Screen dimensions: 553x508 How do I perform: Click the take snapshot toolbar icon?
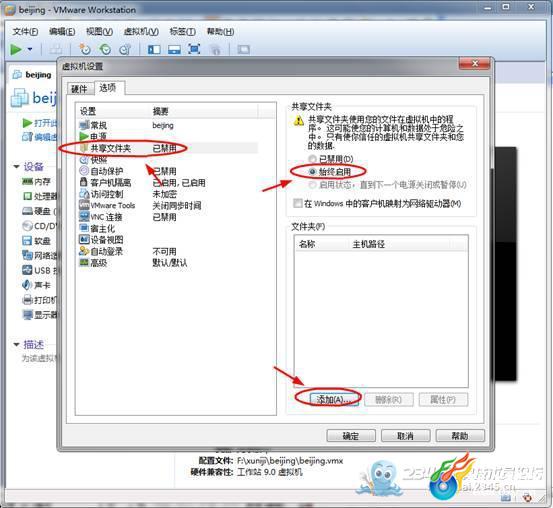coord(85,49)
